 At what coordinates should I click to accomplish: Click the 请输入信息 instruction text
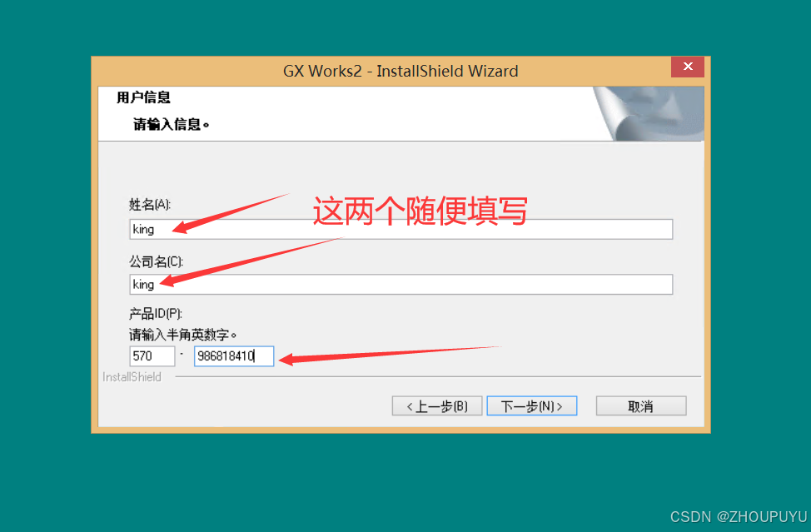click(x=172, y=124)
